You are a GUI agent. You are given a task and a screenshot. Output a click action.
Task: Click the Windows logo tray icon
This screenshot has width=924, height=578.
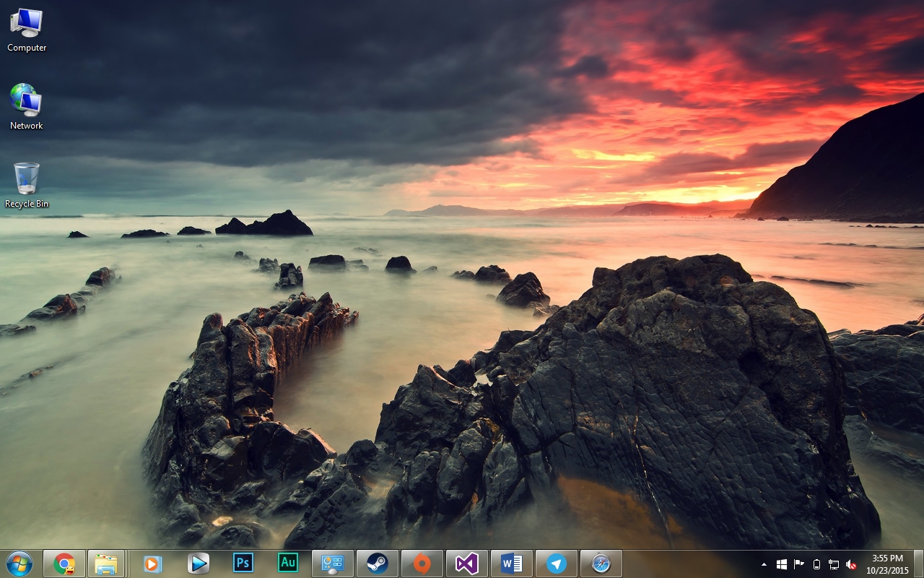(782, 564)
